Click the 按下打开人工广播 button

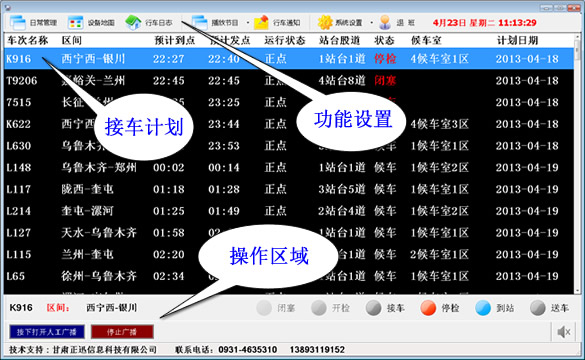click(x=47, y=332)
